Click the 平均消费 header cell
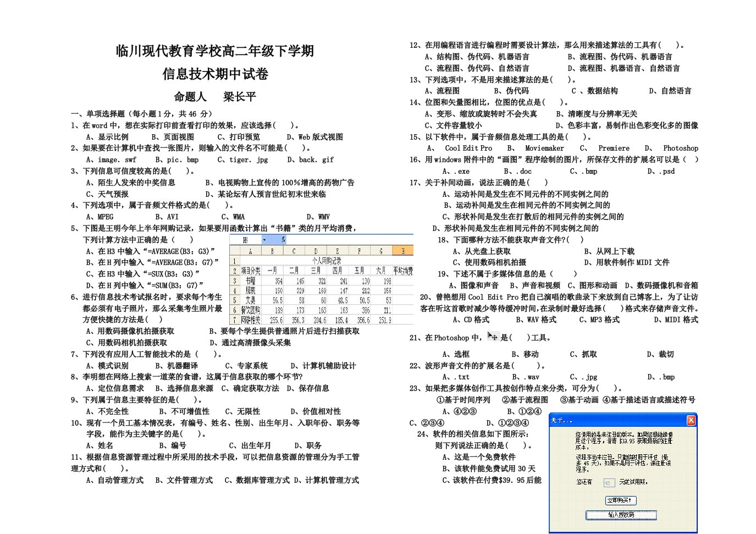 [403, 271]
